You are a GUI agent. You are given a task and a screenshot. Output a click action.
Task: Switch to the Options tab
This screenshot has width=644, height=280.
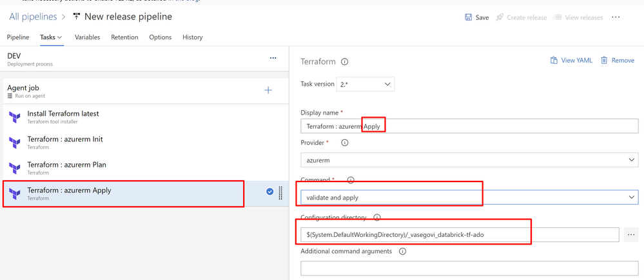[160, 37]
